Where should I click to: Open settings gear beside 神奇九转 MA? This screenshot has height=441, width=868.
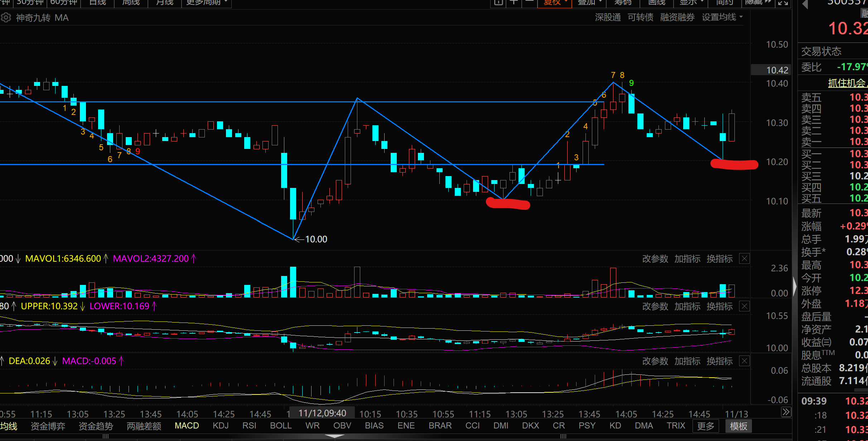point(6,17)
